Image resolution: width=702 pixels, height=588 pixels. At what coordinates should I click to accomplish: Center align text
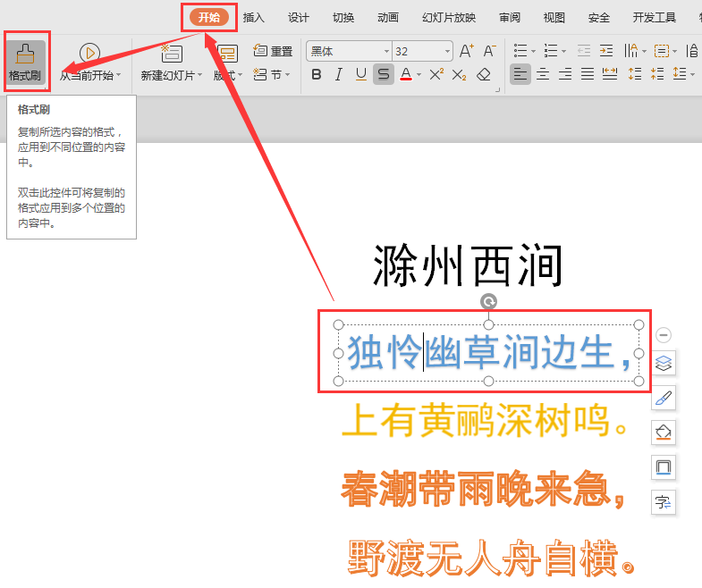tap(543, 74)
